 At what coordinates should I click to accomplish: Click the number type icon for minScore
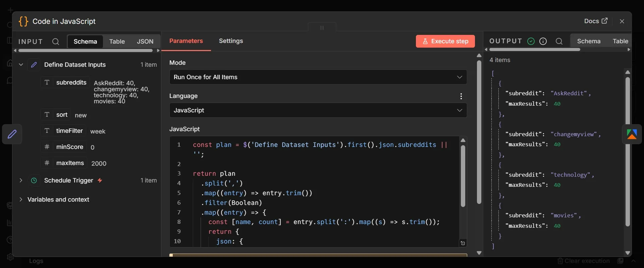click(x=47, y=147)
